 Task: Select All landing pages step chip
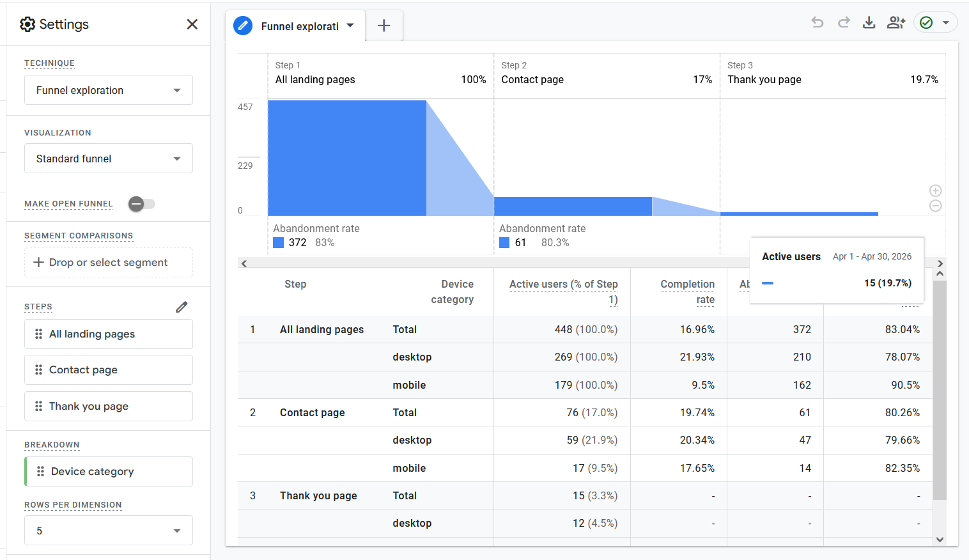(x=109, y=334)
